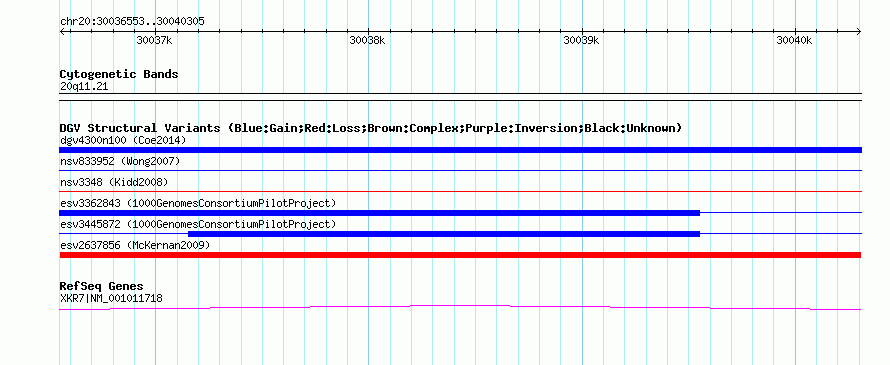The height and width of the screenshot is (365, 890).
Task: Open the nsv833952 (Wong2007) variant label
Action: [120, 162]
